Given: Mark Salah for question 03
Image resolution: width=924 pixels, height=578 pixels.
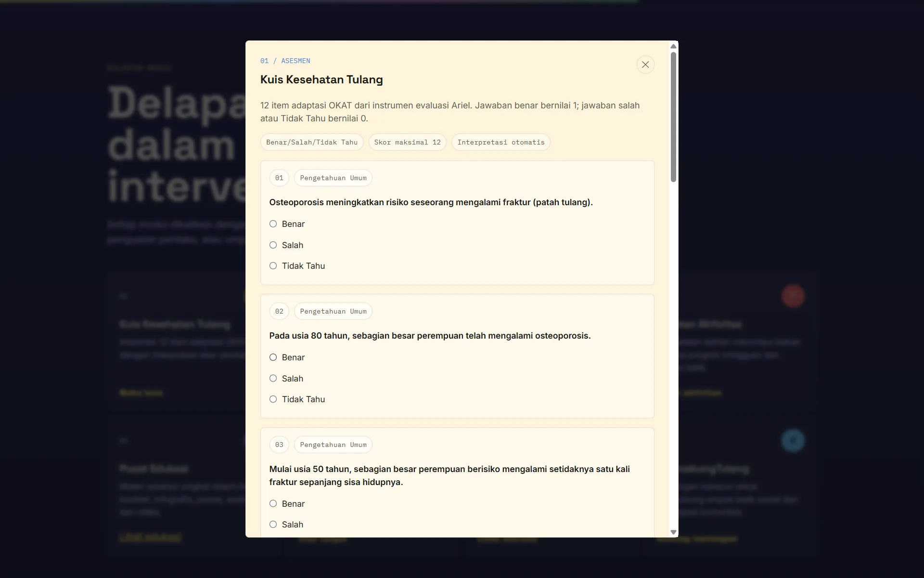Looking at the screenshot, I should coord(273,525).
